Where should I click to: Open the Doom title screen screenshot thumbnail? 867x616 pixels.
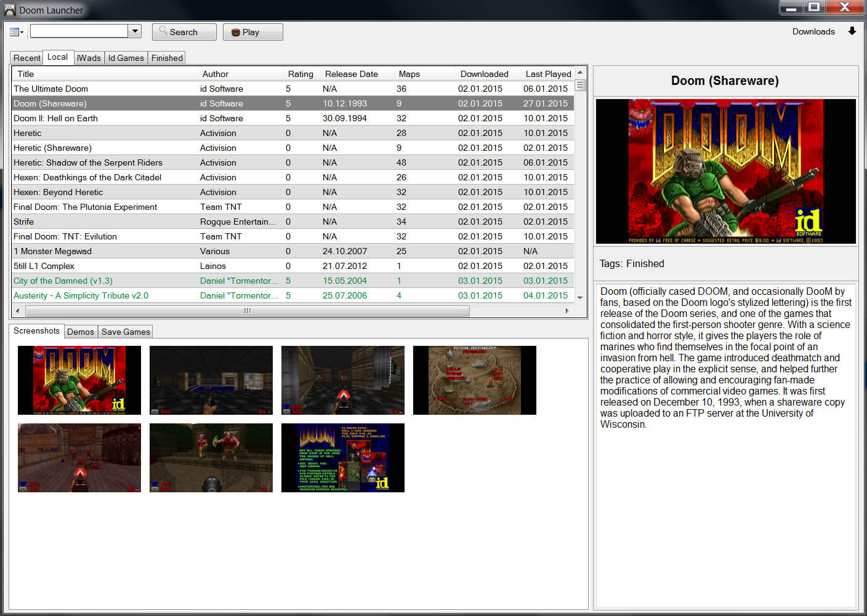pos(79,380)
